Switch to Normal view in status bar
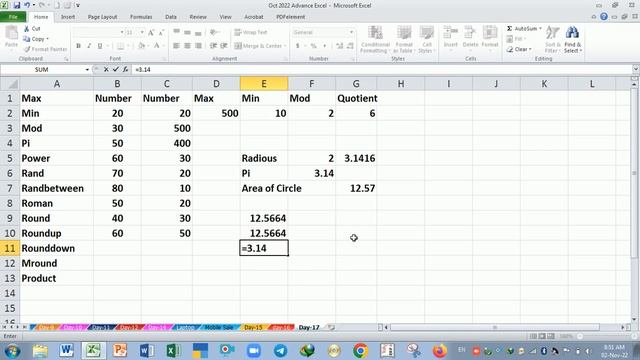The image size is (640, 360). [533, 336]
